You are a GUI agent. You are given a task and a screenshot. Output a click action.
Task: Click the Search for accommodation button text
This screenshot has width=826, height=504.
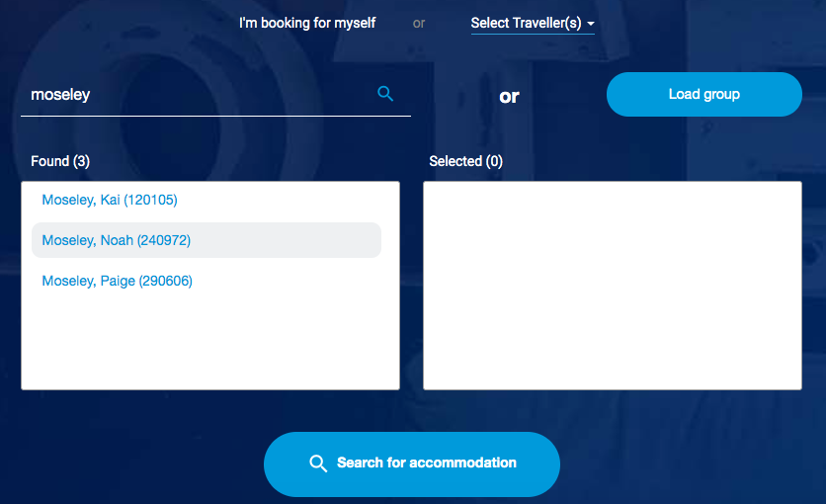427,462
